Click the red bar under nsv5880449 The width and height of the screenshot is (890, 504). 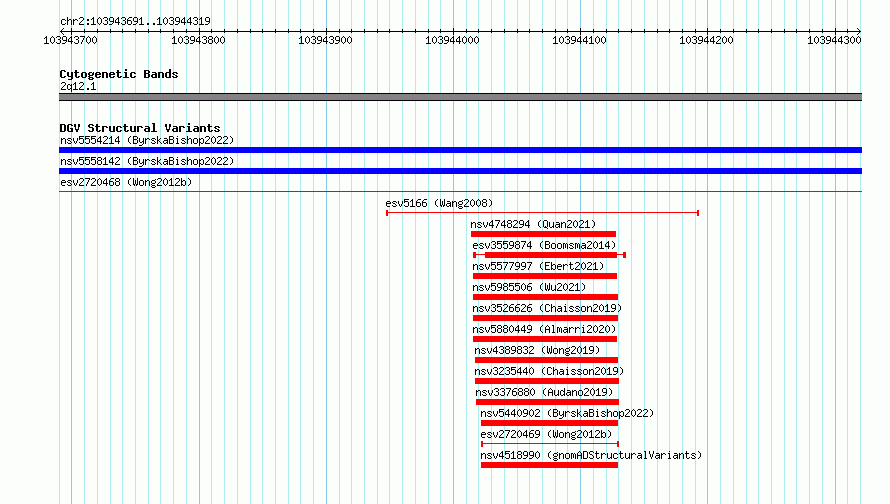click(545, 339)
